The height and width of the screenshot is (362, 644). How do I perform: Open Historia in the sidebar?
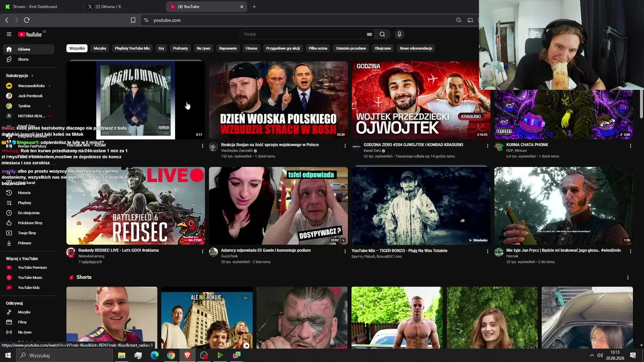pos(29,193)
